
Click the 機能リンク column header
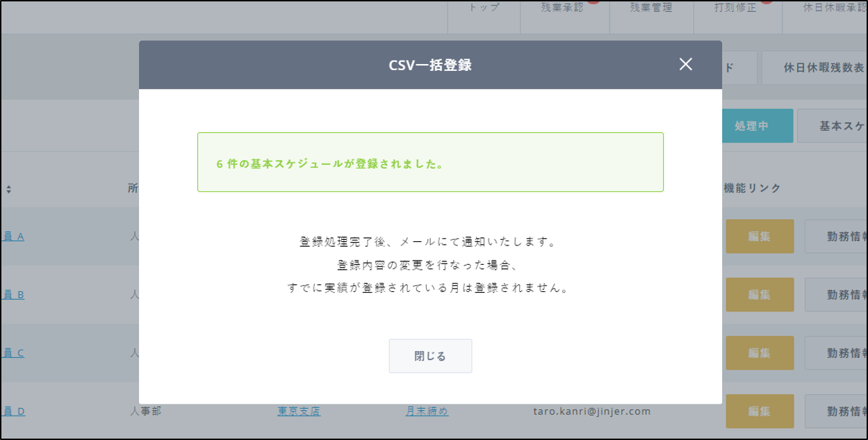pos(752,188)
